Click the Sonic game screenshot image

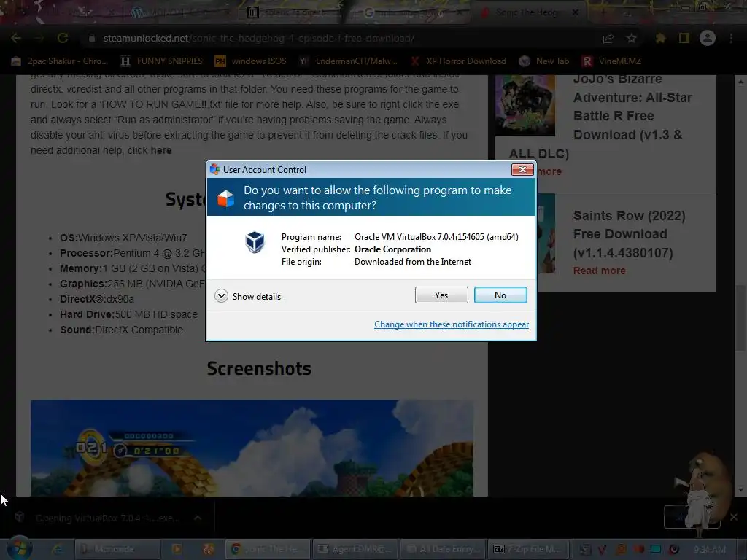252,448
